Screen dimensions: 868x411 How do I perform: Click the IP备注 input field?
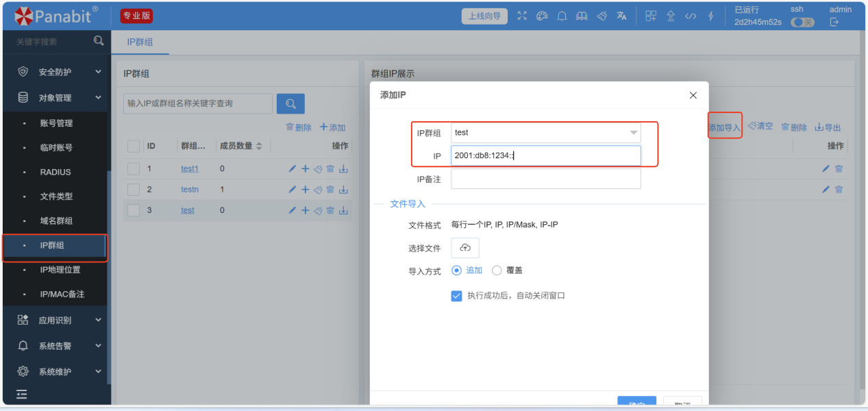point(545,179)
